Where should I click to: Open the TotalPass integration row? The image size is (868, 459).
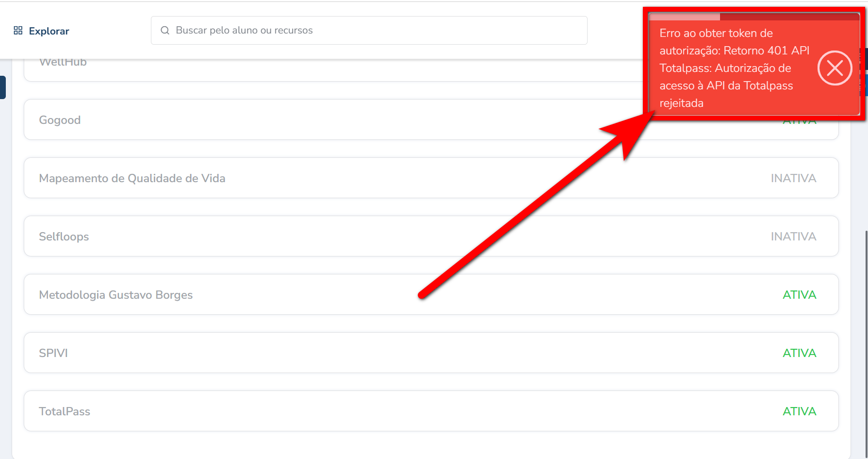[x=431, y=411]
